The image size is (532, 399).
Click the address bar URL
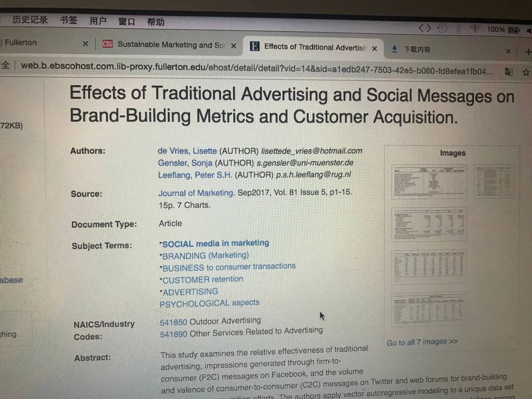point(257,68)
